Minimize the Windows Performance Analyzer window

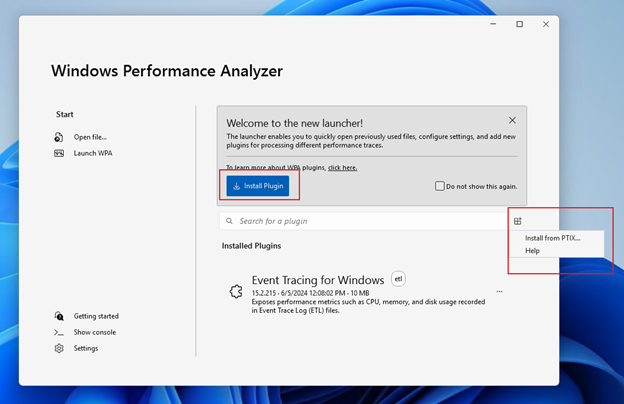[x=493, y=24]
